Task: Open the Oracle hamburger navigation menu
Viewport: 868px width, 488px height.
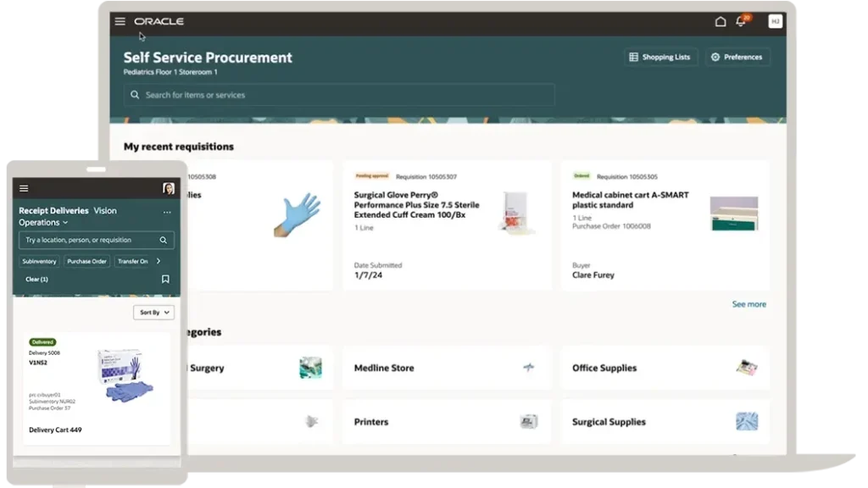Action: pyautogui.click(x=120, y=21)
